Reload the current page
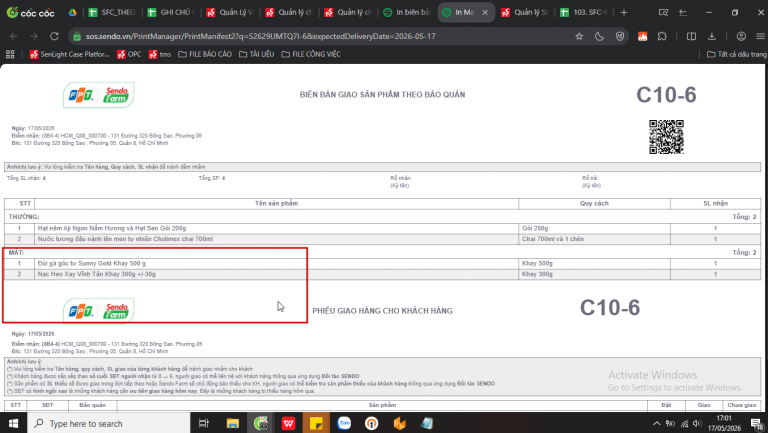Viewport: 768px width, 433px height. pyautogui.click(x=54, y=36)
